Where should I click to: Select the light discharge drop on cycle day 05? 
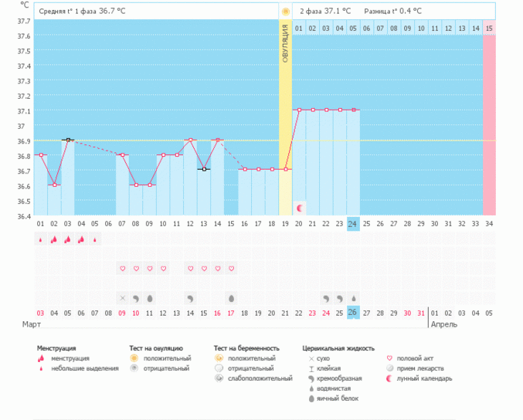pyautogui.click(x=95, y=240)
